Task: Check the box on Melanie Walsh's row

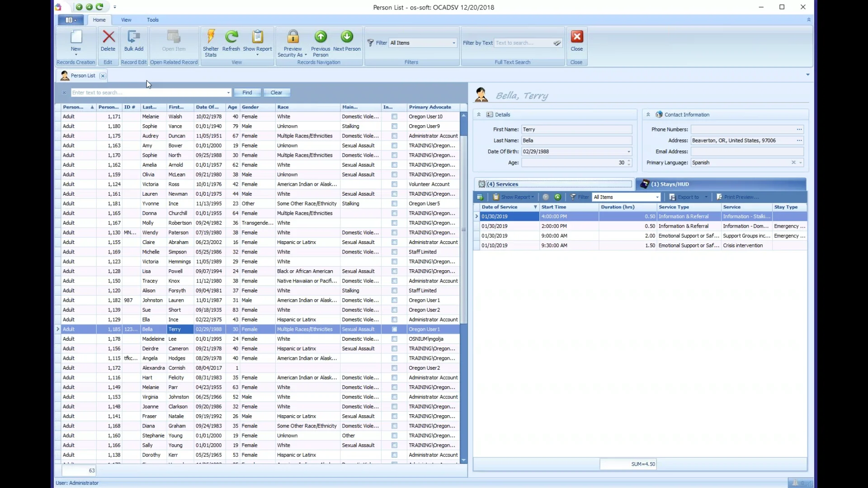Action: click(x=394, y=117)
